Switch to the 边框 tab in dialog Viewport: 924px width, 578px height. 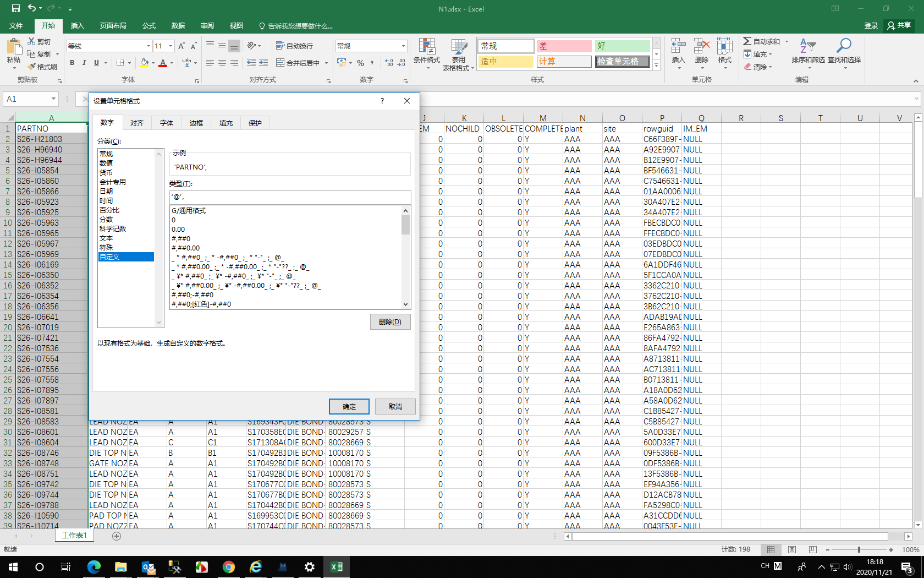coord(196,123)
